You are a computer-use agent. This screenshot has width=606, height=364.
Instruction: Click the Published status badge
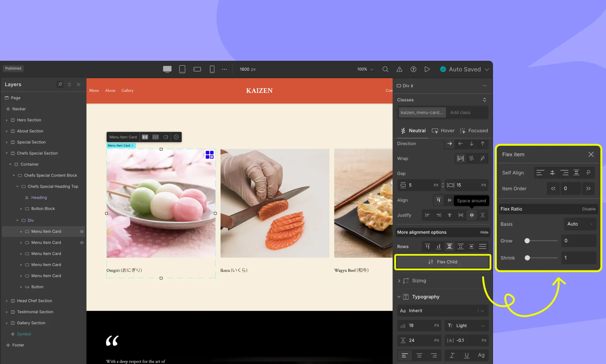(13, 68)
